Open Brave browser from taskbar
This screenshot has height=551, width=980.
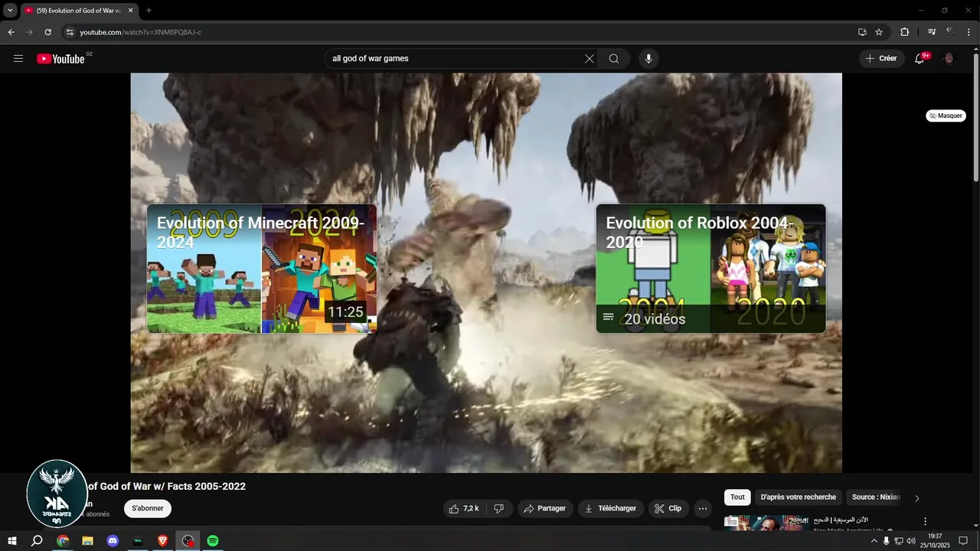click(x=162, y=541)
